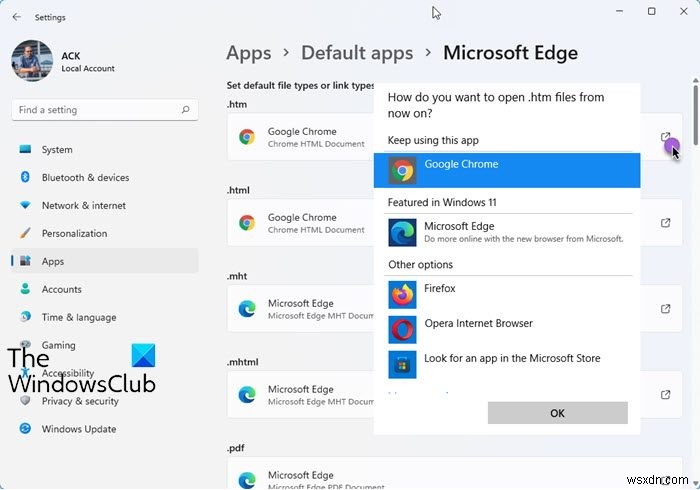The width and height of the screenshot is (700, 490).
Task: Open the .pdf Microsoft Edge default entry
Action: click(454, 473)
